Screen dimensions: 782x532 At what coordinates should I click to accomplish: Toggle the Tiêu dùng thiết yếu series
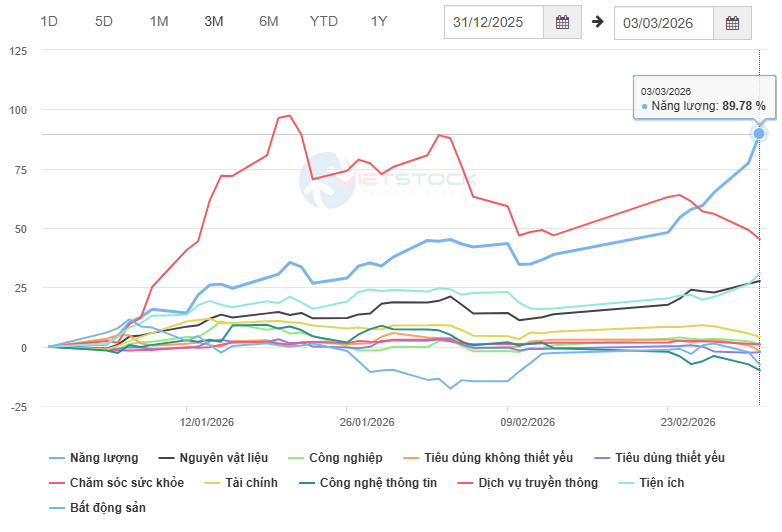tap(670, 458)
